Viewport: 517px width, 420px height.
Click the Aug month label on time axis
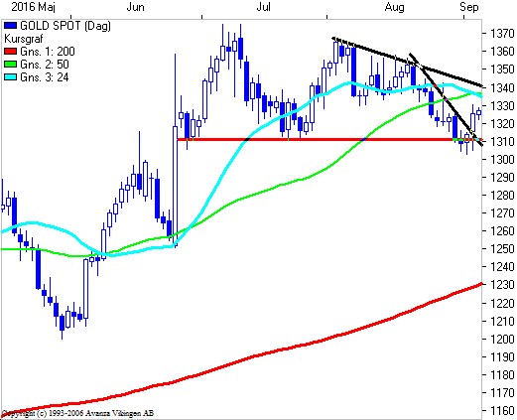pyautogui.click(x=394, y=7)
